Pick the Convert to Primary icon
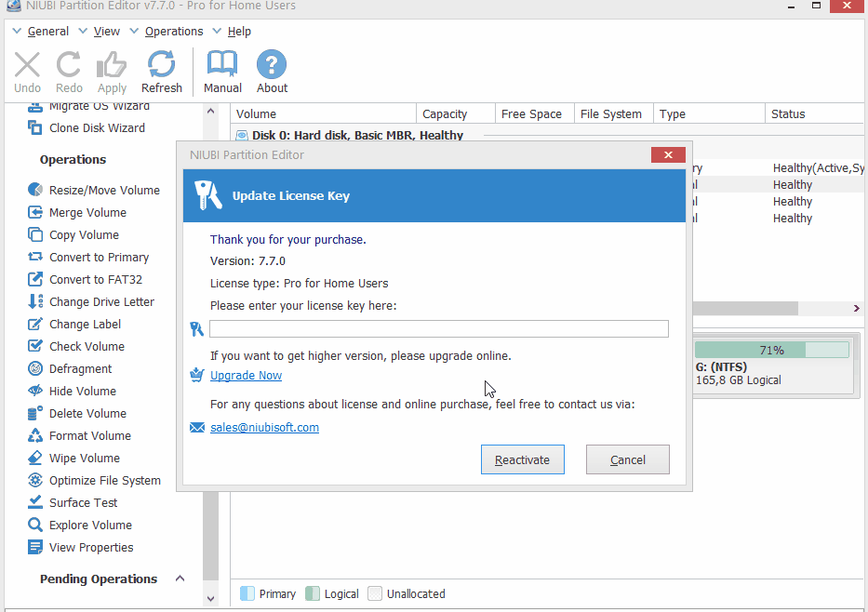The image size is (868, 612). 34,257
